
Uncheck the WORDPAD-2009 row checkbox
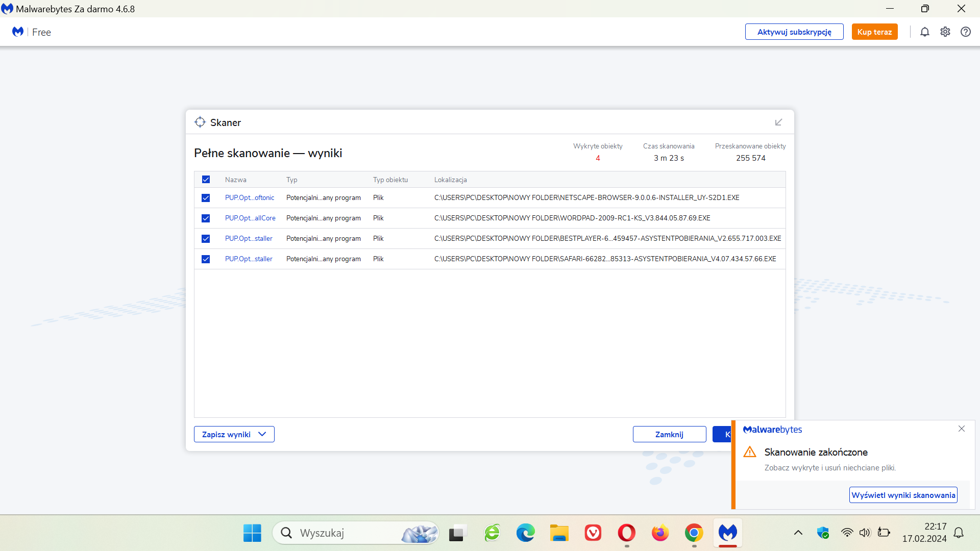click(206, 218)
